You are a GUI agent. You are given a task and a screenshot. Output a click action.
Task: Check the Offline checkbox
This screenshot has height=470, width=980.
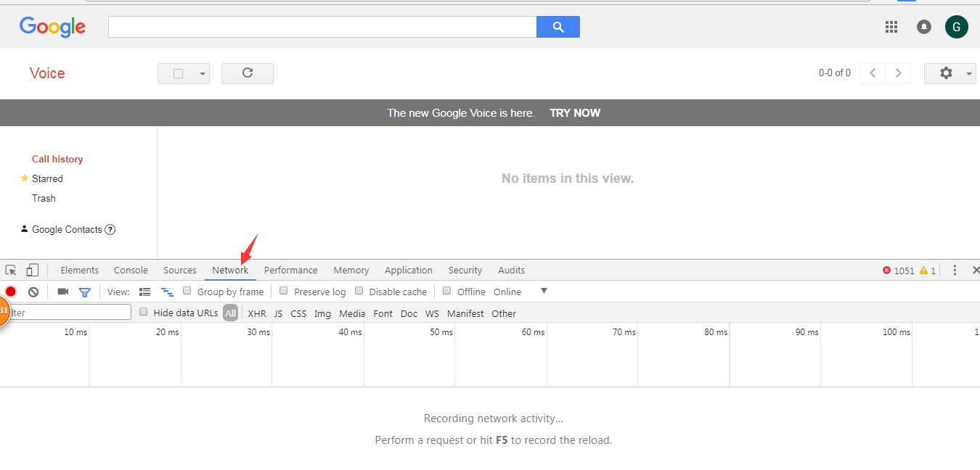447,291
